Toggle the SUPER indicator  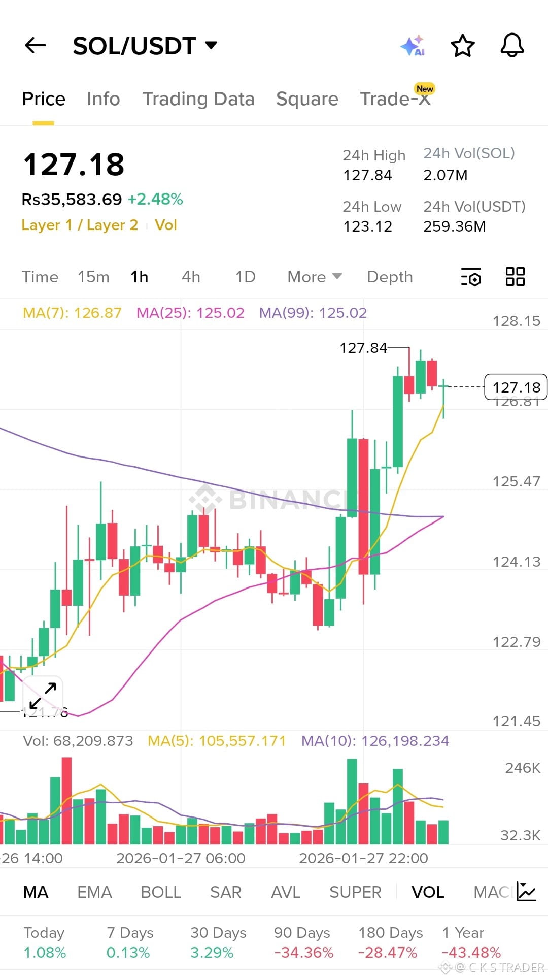(x=355, y=892)
